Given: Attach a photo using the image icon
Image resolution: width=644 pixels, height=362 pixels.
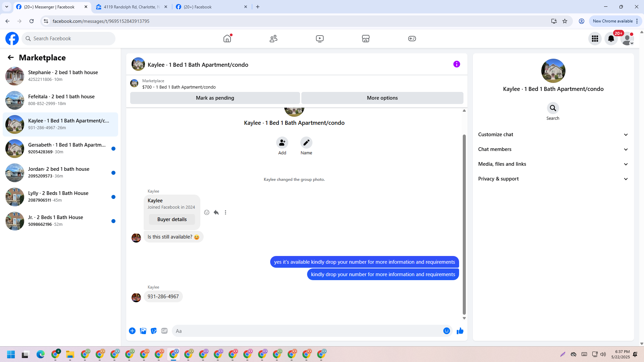Looking at the screenshot, I should click(x=143, y=331).
